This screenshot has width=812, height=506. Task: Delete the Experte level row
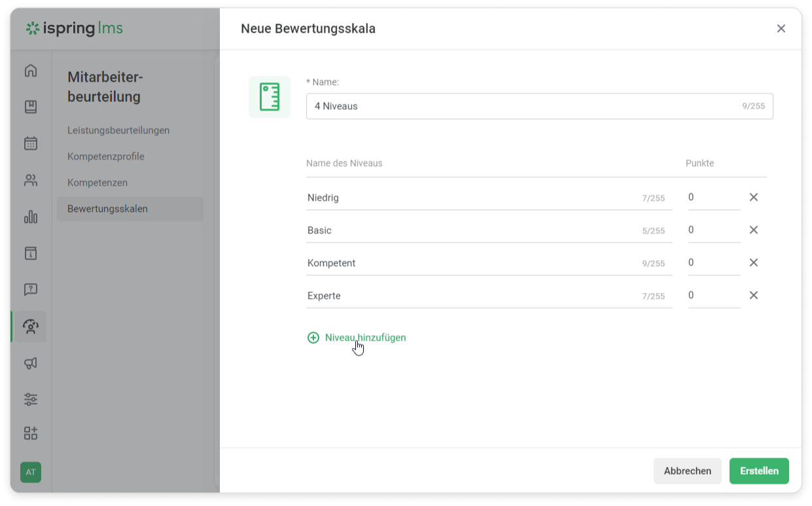coord(753,295)
